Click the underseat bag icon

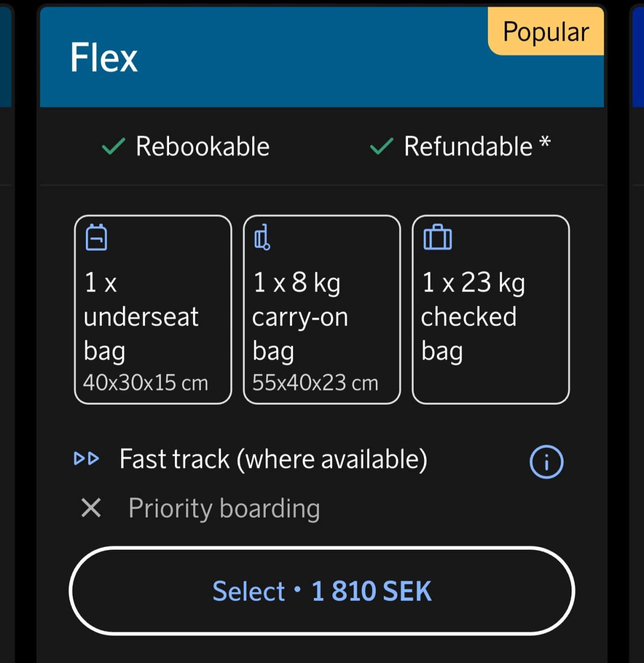(x=97, y=239)
